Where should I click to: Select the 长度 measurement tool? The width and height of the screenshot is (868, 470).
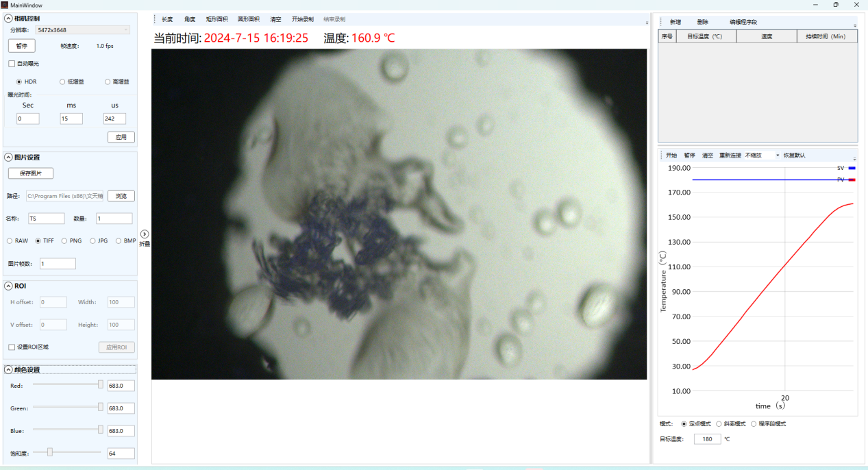pos(167,19)
